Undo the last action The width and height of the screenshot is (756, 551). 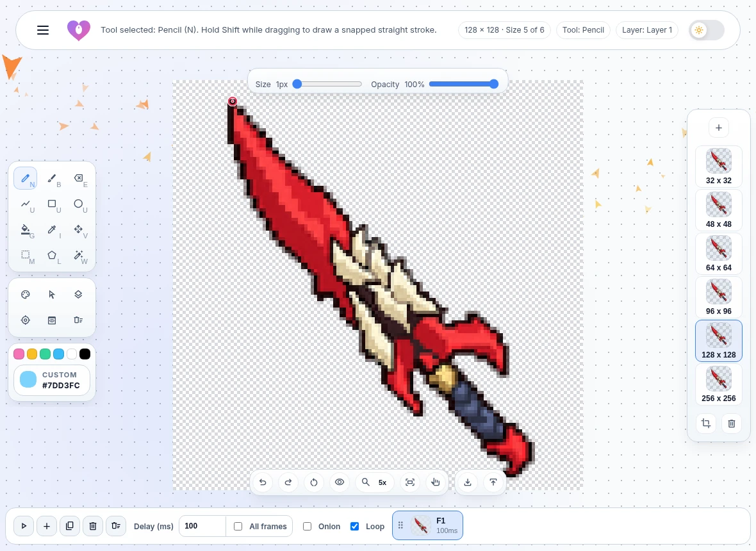click(263, 482)
